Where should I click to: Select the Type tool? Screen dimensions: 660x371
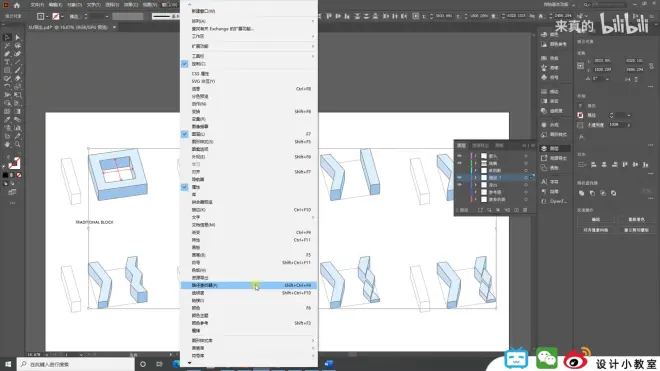pyautogui.click(x=7, y=62)
